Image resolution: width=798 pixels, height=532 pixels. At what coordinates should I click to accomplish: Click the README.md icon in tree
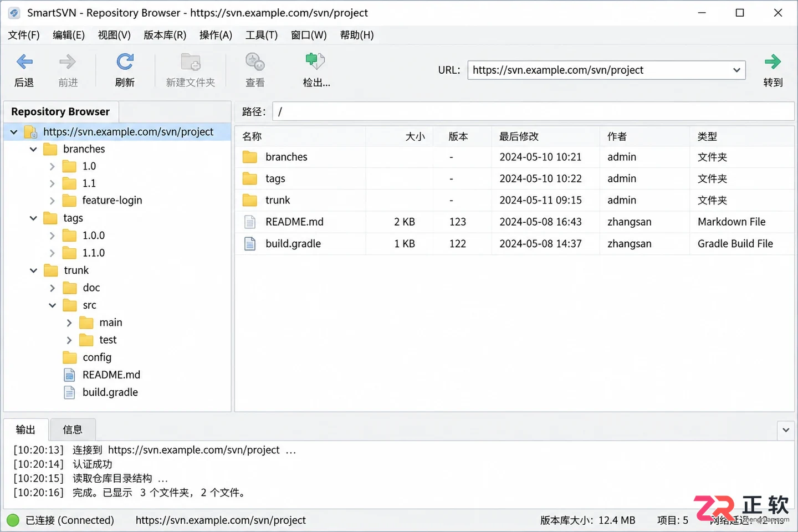pos(69,375)
